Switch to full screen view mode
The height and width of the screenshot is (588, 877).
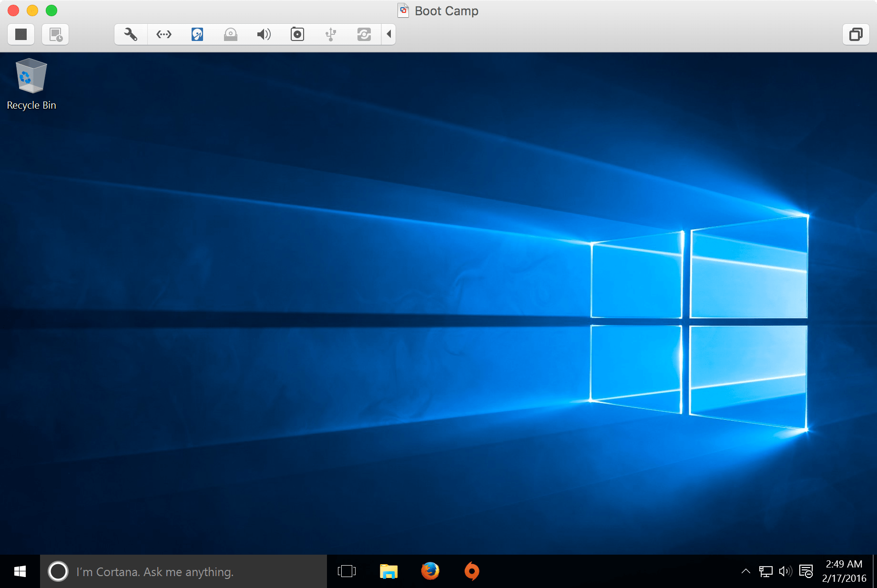click(x=856, y=34)
